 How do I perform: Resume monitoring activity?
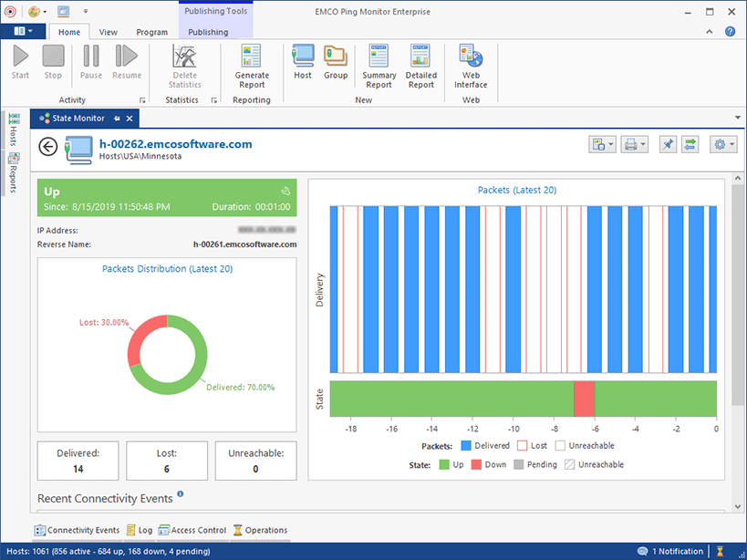point(127,62)
